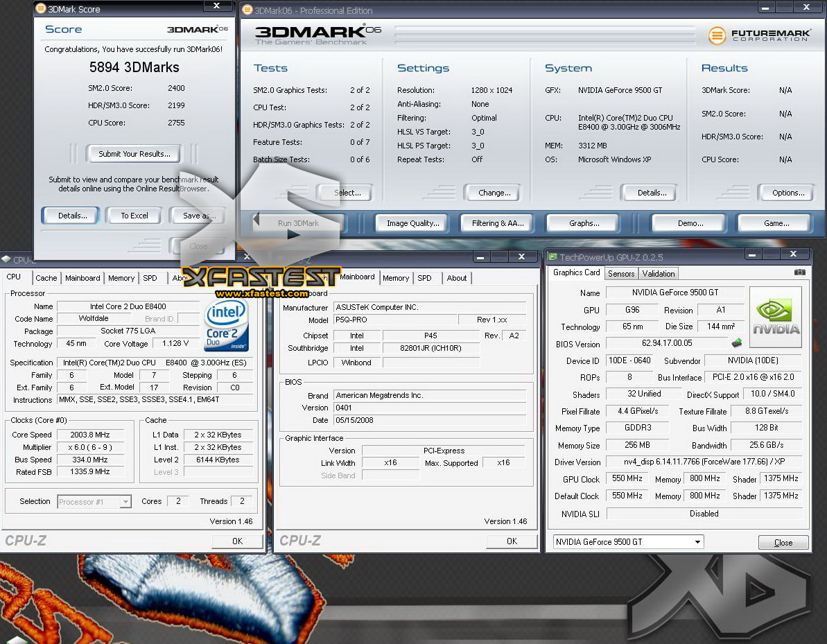Open About tab in second CPU-Z window
Screen dimensions: 827x644
point(456,278)
